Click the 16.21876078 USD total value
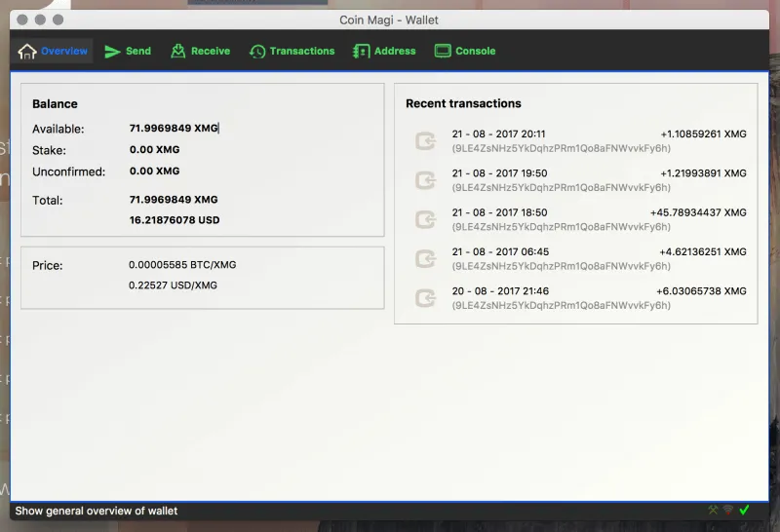 [x=175, y=220]
